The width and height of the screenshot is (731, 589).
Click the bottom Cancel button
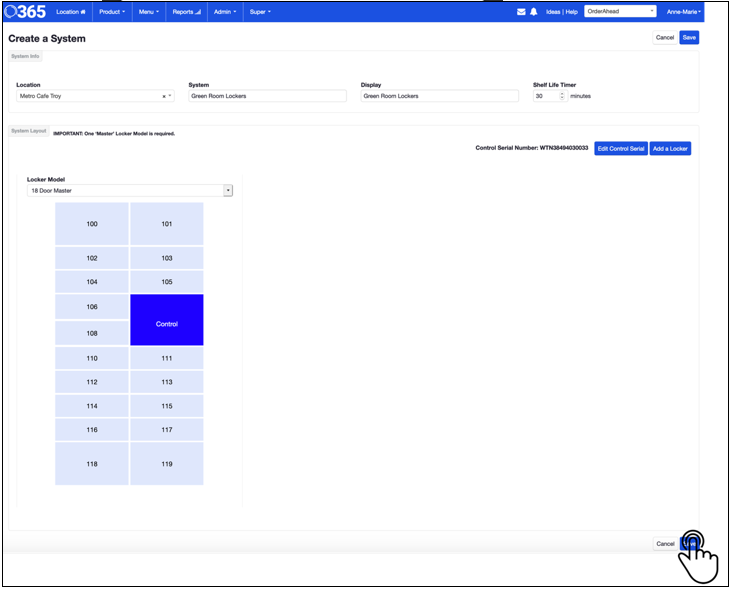[665, 543]
